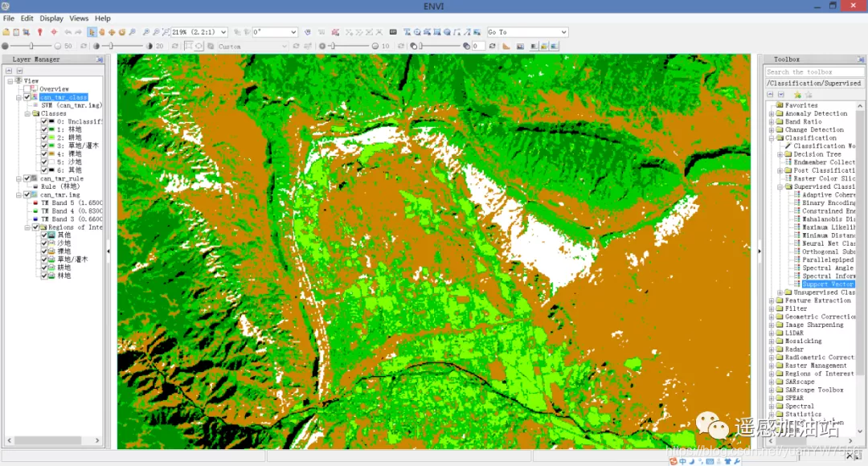
Task: Select the Pan hand tool
Action: tap(102, 32)
